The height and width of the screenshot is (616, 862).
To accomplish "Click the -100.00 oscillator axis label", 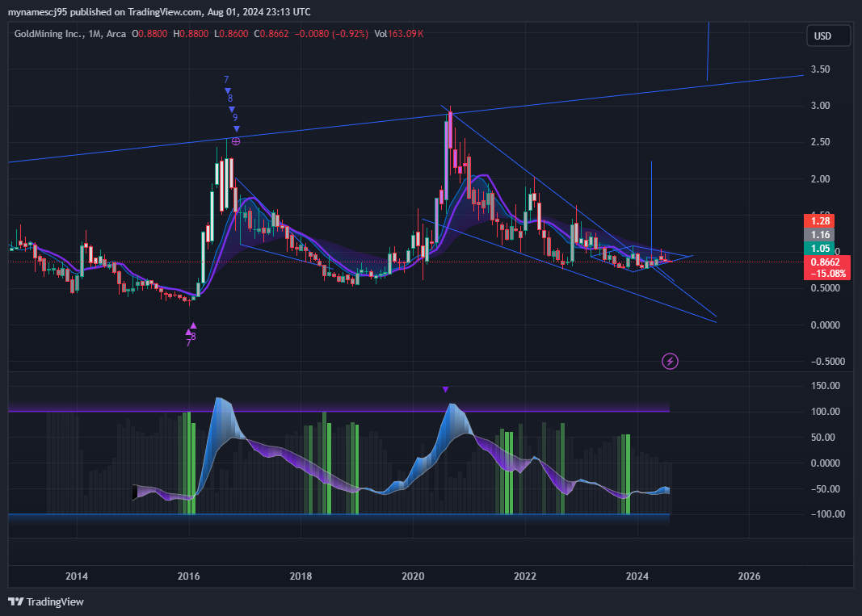I will [x=827, y=513].
